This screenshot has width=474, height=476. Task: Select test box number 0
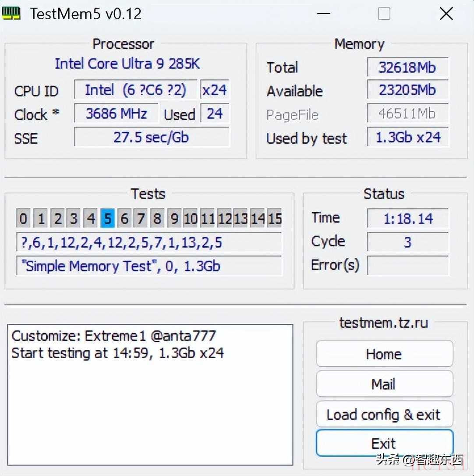[24, 218]
